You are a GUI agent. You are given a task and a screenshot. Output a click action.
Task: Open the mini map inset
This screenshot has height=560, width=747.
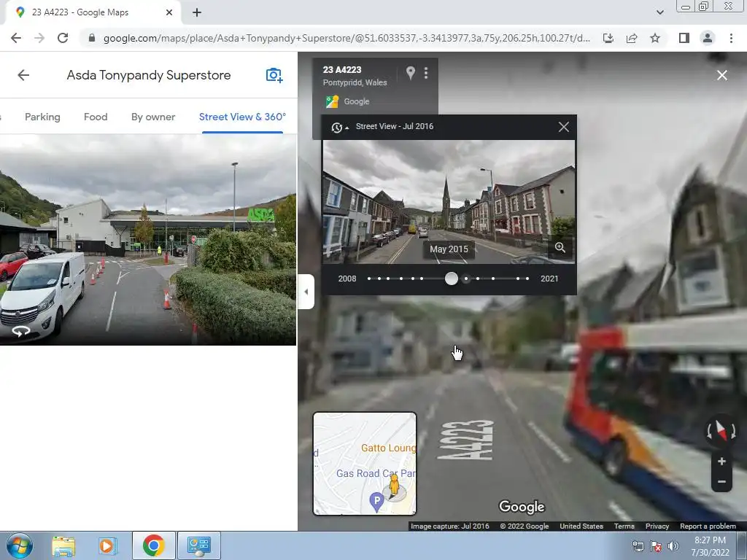(x=365, y=464)
